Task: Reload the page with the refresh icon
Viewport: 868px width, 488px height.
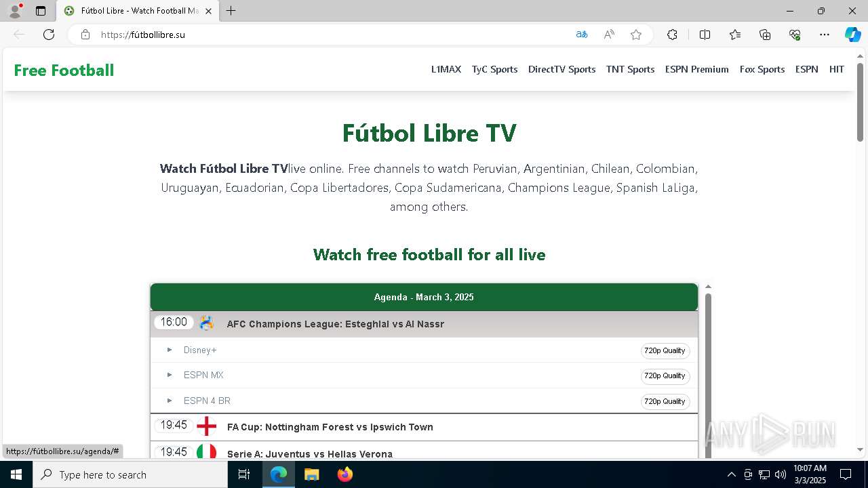Action: (49, 35)
